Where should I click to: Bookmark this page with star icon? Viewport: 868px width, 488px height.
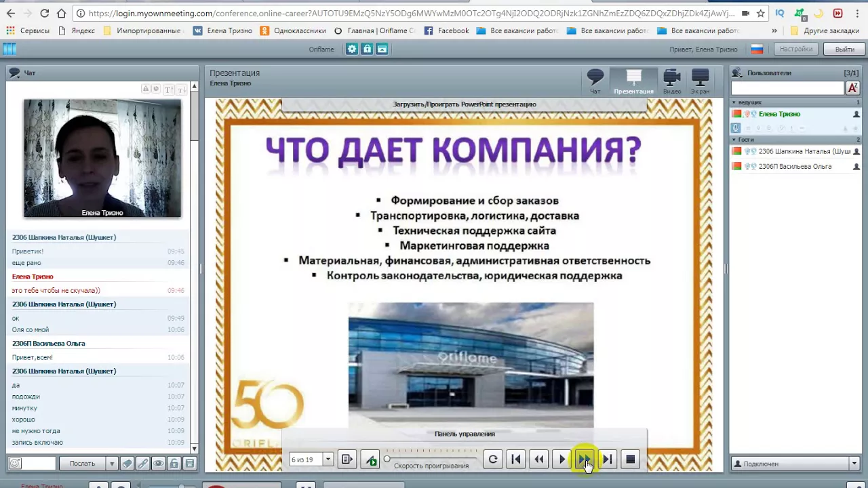coord(761,13)
